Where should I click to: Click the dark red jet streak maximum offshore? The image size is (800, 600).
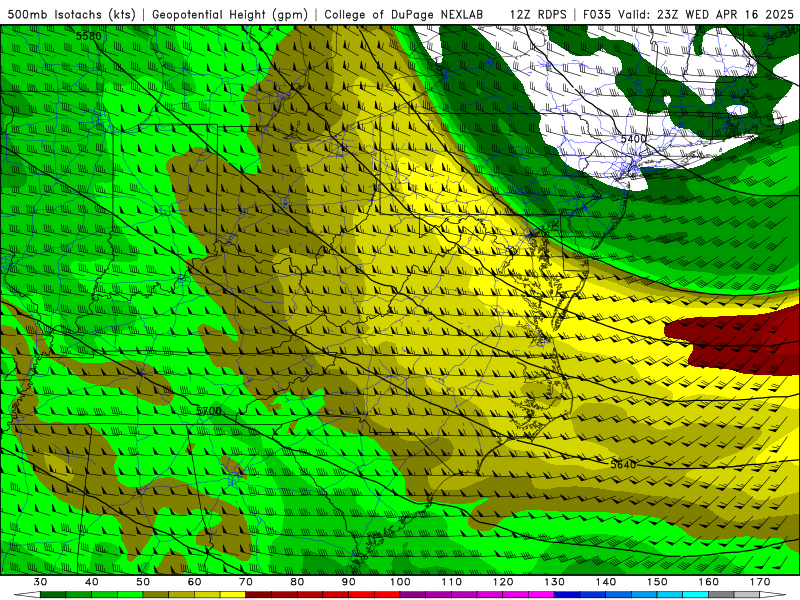(740, 339)
